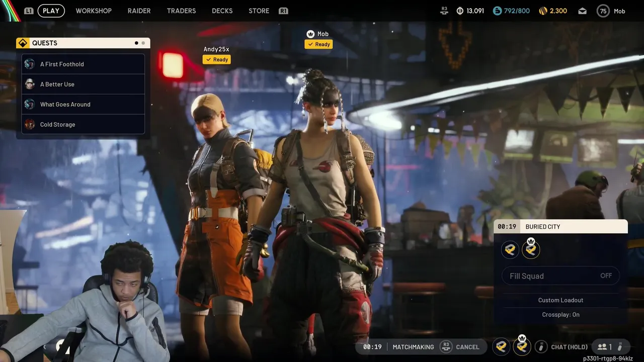Open the DECKS tab
This screenshot has height=362, width=644.
(x=222, y=11)
